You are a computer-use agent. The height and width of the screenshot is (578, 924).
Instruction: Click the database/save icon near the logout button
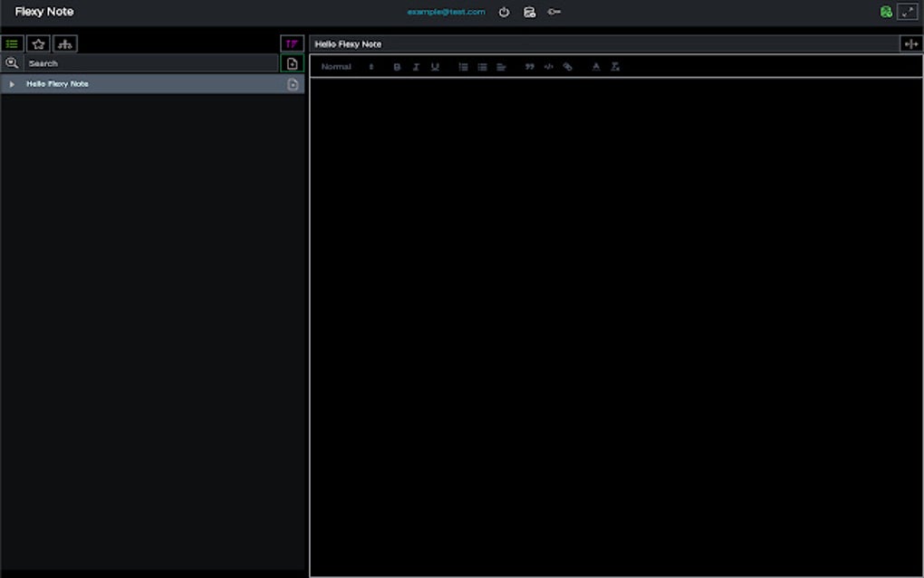click(529, 12)
